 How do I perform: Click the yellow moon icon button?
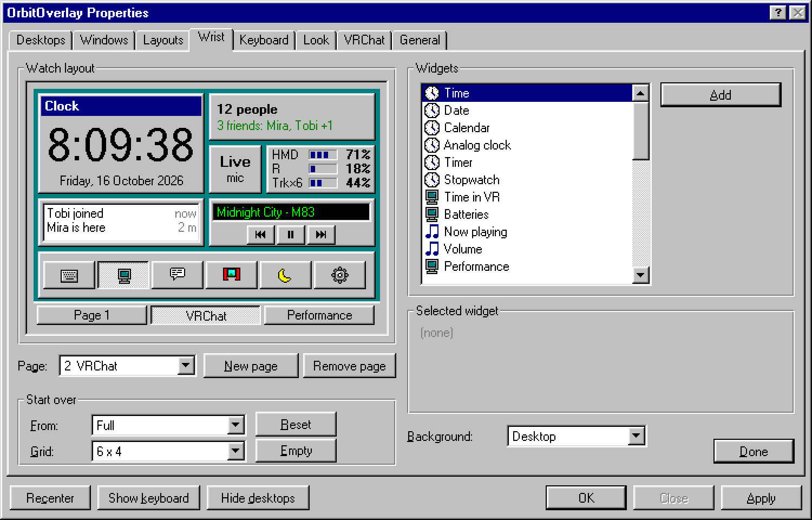pyautogui.click(x=286, y=275)
